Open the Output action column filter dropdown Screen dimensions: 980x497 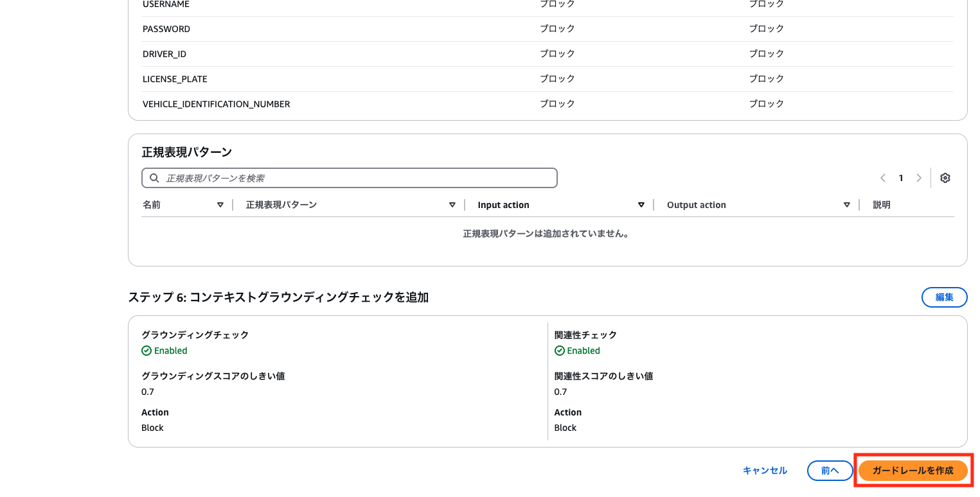pos(846,204)
